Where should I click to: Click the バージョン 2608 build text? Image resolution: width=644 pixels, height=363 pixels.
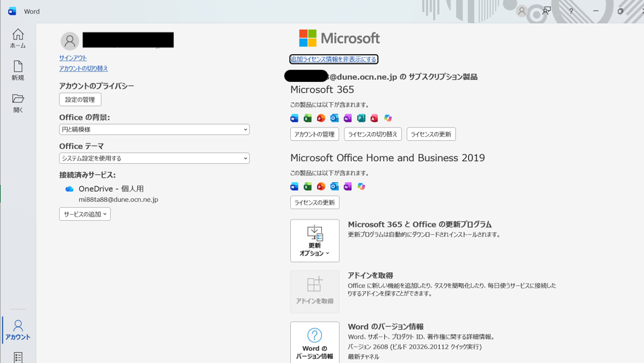tap(415, 347)
